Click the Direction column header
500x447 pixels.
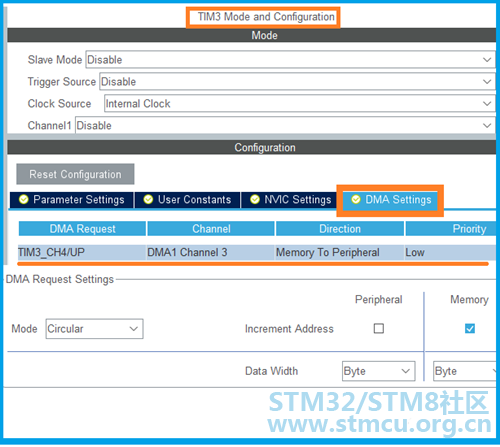[x=340, y=229]
